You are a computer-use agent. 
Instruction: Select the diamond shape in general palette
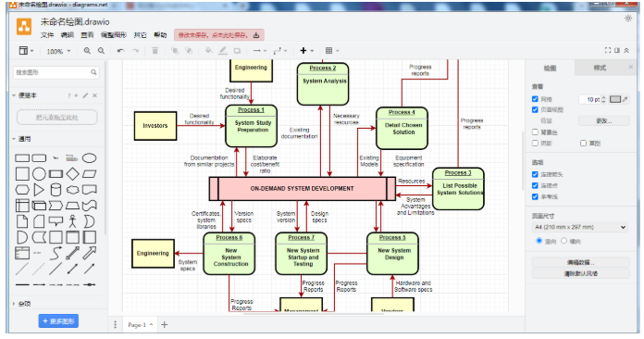pyautogui.click(x=72, y=174)
